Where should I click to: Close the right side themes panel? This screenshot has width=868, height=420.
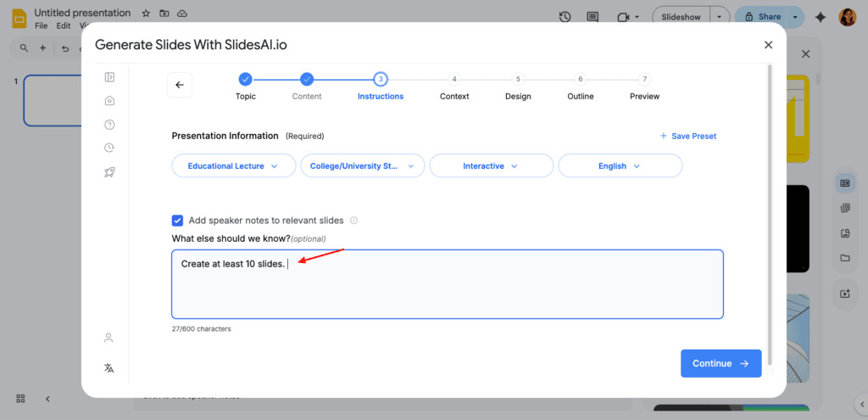pos(806,53)
